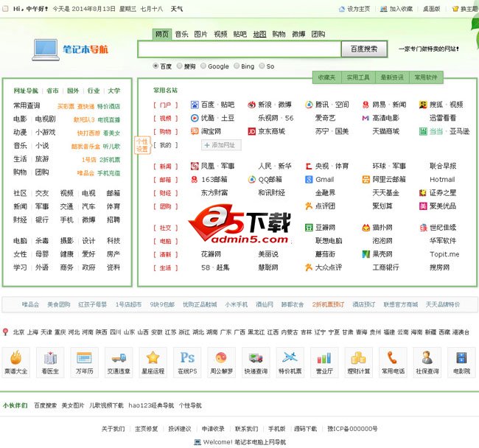479x448 pixels.
Task: Open the 大学 sidebar category link
Action: coord(114,91)
